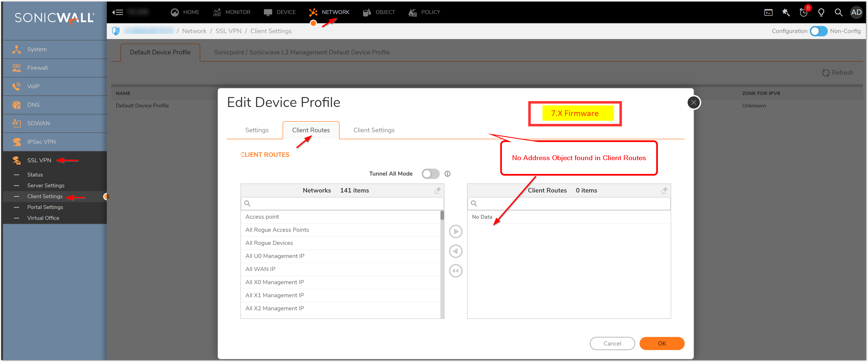Collapse the SSL VPN sidebar section

click(x=39, y=160)
